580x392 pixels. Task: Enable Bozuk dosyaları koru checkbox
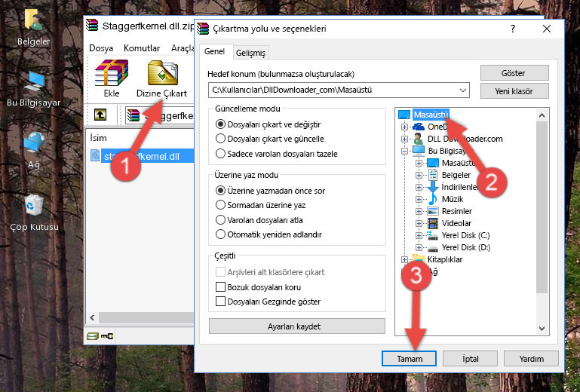(x=220, y=287)
